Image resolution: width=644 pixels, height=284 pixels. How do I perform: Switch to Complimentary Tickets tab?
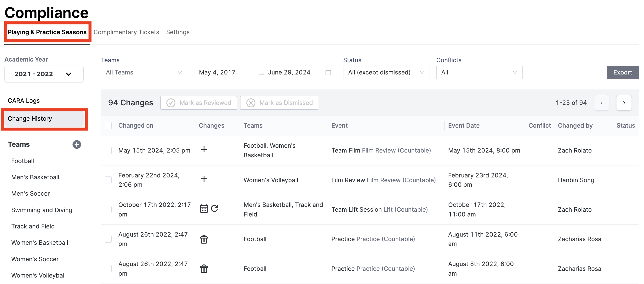[x=126, y=32]
